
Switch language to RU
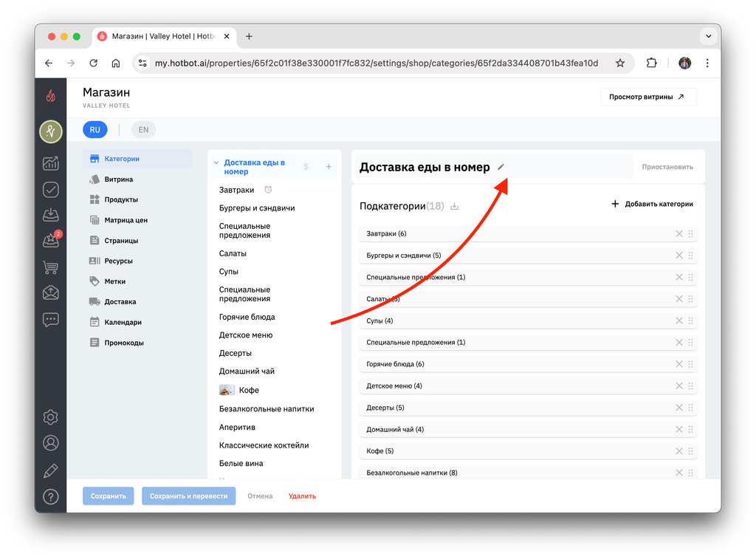[95, 130]
